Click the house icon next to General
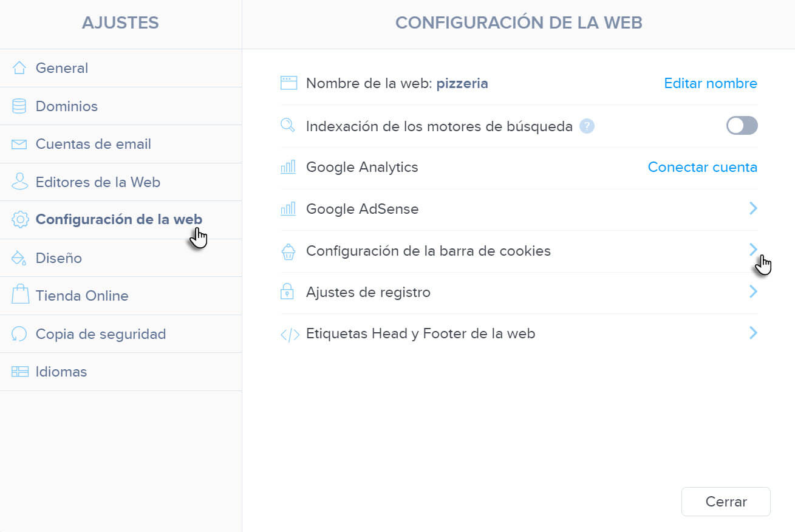Screen dimensions: 795x532 point(19,68)
